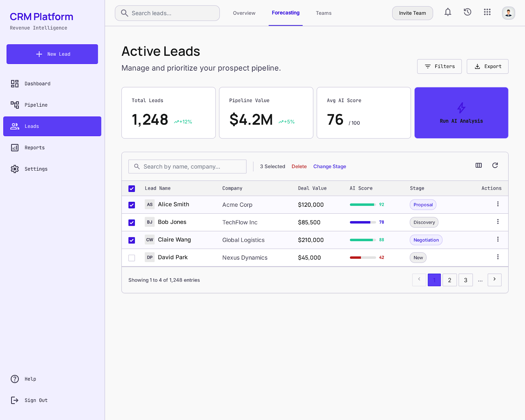Click the Alice Smith lead name

tap(174, 204)
